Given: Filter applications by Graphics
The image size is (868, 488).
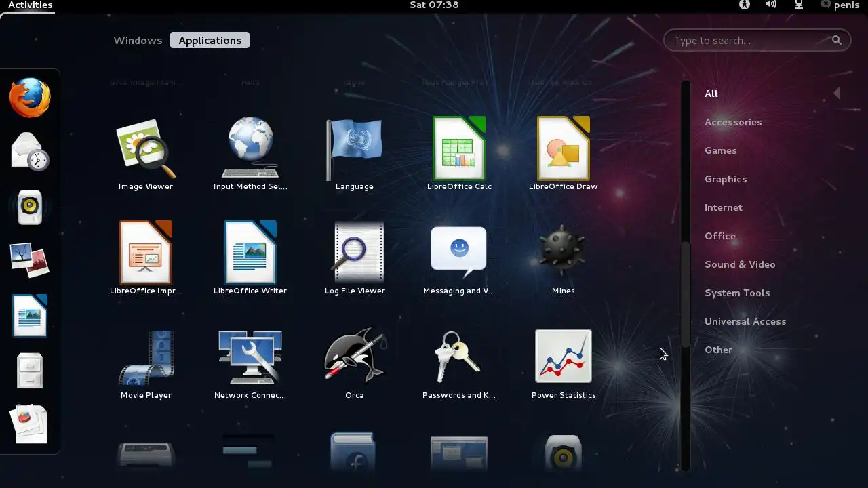Looking at the screenshot, I should (x=726, y=179).
